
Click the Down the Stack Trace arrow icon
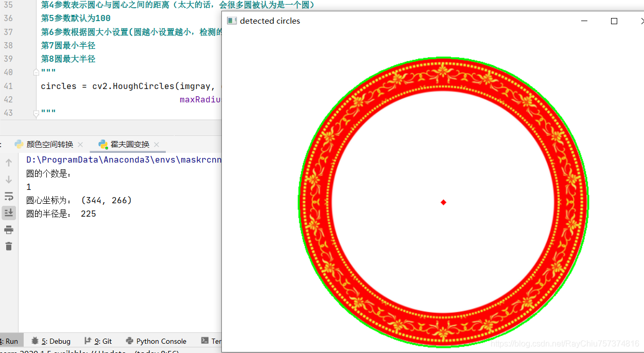(x=9, y=180)
